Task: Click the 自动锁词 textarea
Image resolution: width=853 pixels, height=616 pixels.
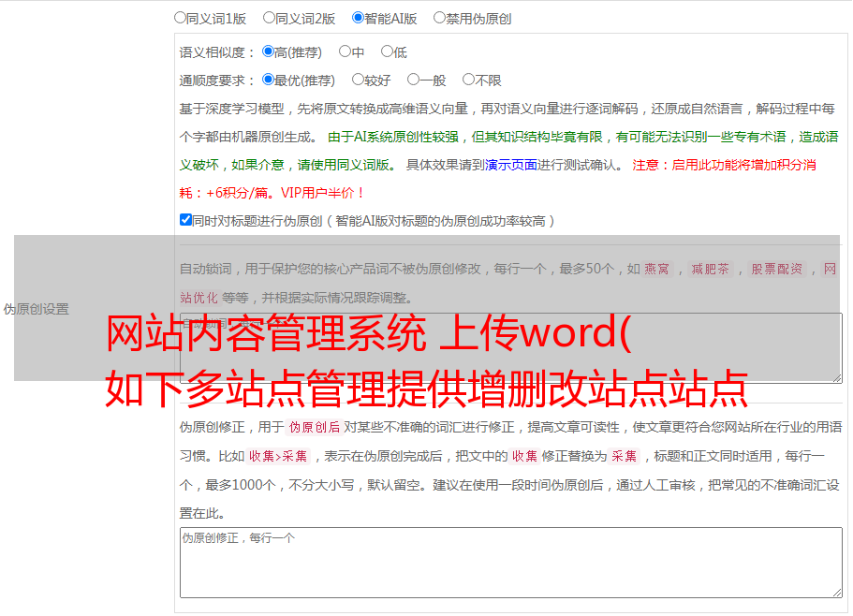Action: [x=511, y=348]
